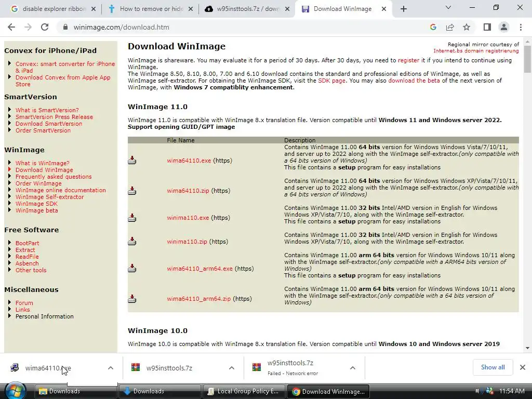Open the Forum sidebar link
The height and width of the screenshot is (399, 532).
pyautogui.click(x=24, y=303)
